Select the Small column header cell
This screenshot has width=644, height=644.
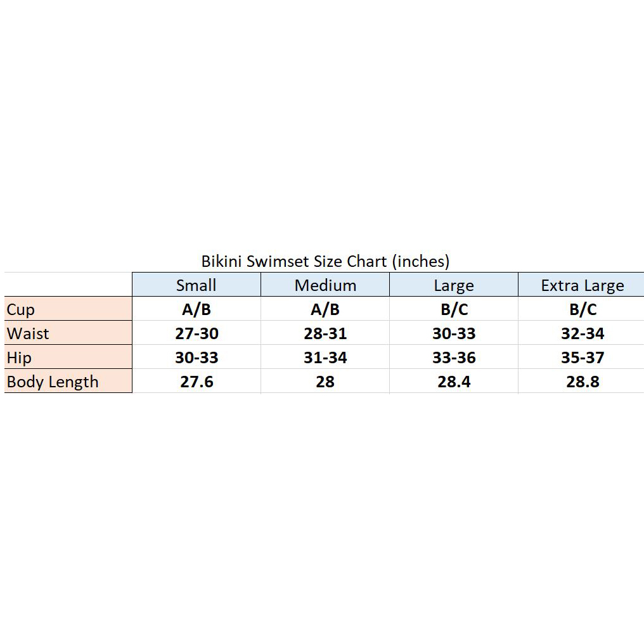pyautogui.click(x=196, y=285)
